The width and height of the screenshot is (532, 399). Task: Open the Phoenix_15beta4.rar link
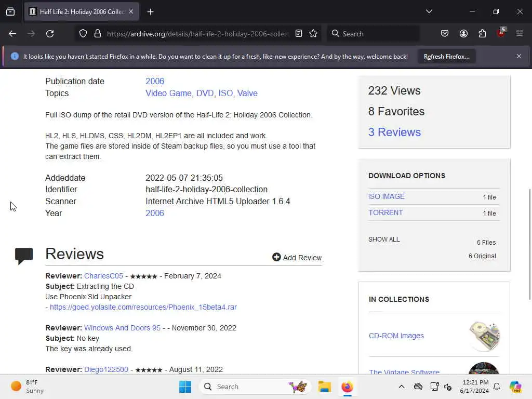143,307
